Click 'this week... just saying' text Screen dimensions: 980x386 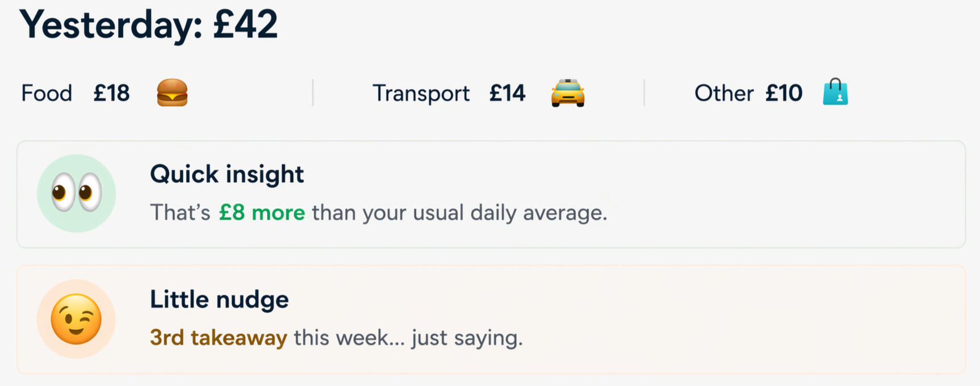pyautogui.click(x=408, y=338)
